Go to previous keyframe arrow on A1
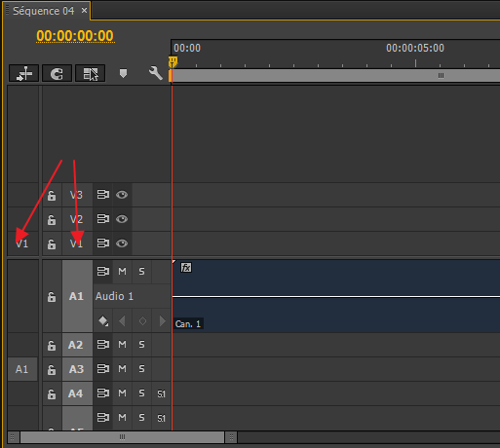Screen dimensions: 500x448 click(x=122, y=321)
